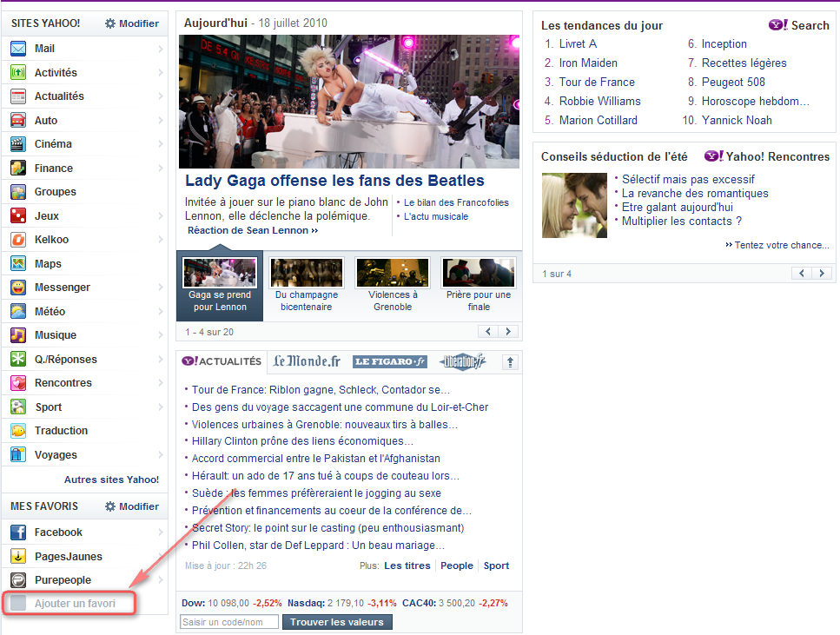Viewport: 840px width, 635px height.
Task: Open the Maps icon
Action: 18,263
